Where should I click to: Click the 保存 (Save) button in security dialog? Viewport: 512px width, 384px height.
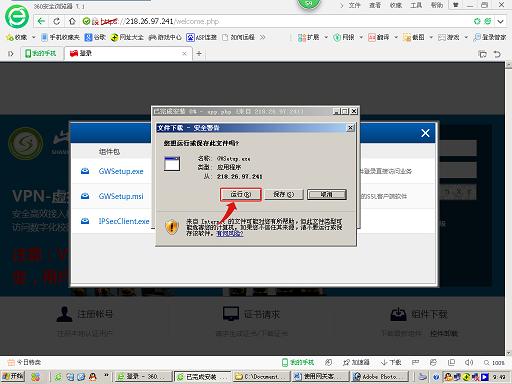tap(284, 194)
